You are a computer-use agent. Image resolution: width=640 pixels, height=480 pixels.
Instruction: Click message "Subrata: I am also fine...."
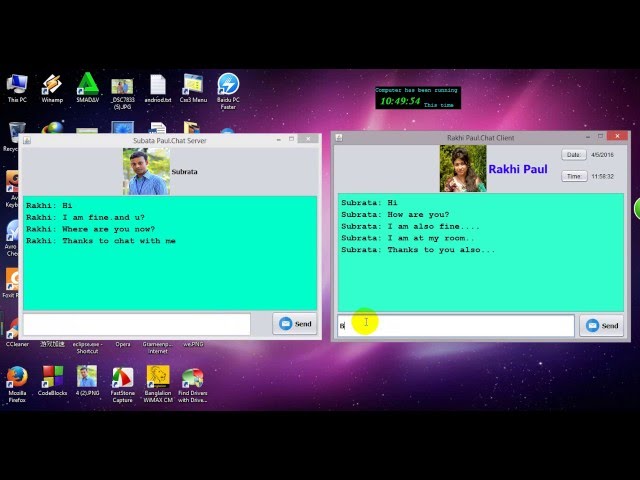pos(410,226)
